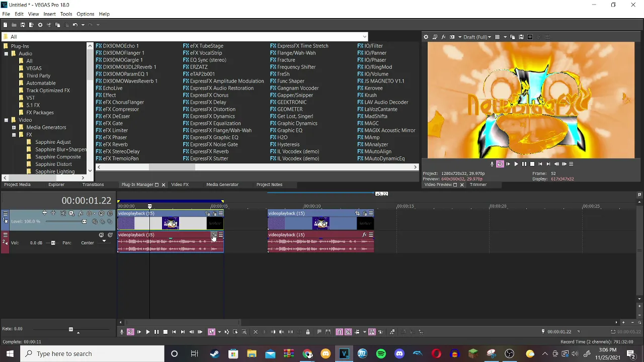Open menu of second video event
Image resolution: width=644 pixels, height=362 pixels.
point(371,213)
